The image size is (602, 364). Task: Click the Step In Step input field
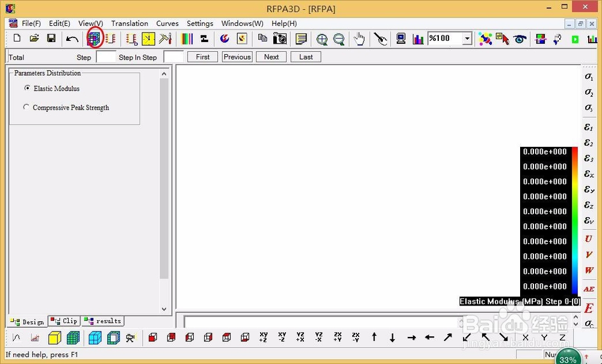click(173, 57)
